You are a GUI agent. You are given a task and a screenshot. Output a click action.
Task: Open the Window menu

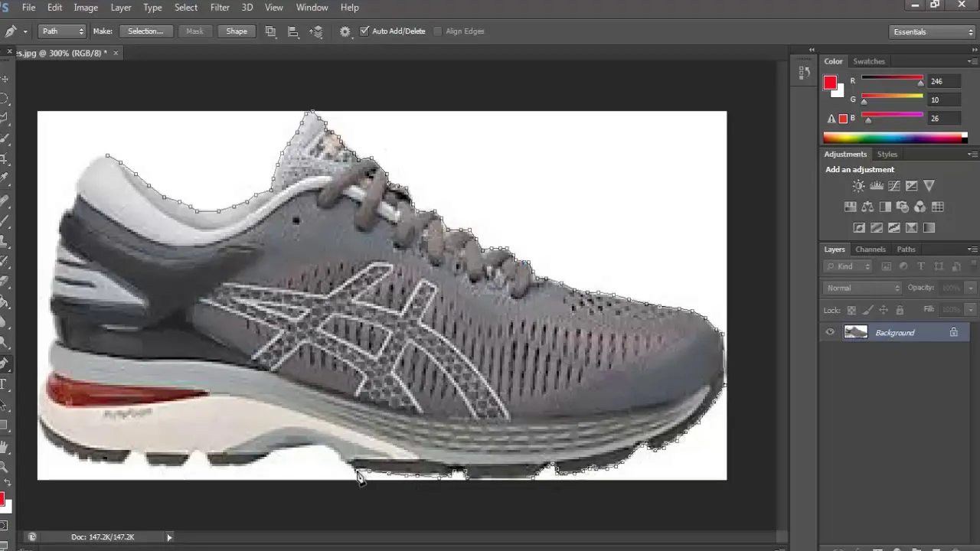[312, 8]
